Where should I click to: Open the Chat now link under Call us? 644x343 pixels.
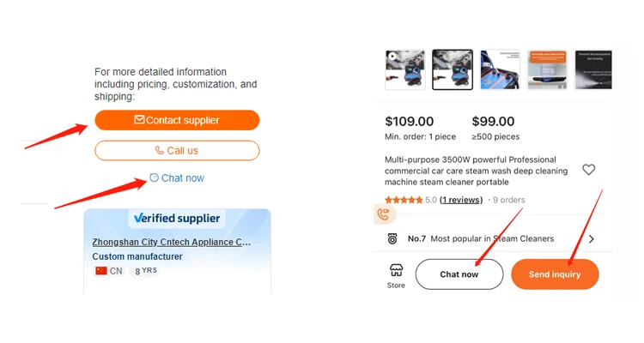click(x=177, y=178)
